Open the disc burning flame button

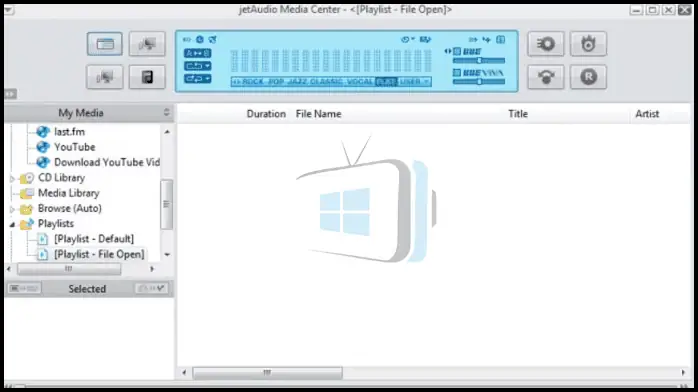pyautogui.click(x=588, y=44)
